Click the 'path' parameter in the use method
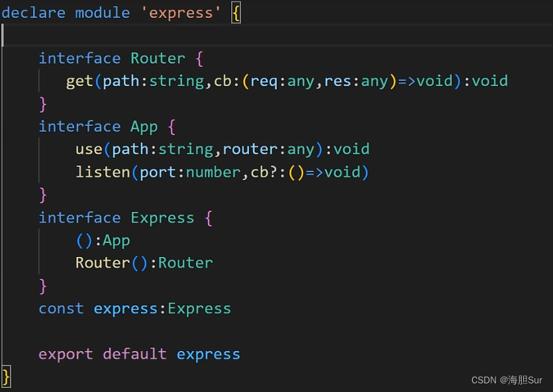Image resolution: width=553 pixels, height=392 pixels. pyautogui.click(x=130, y=150)
